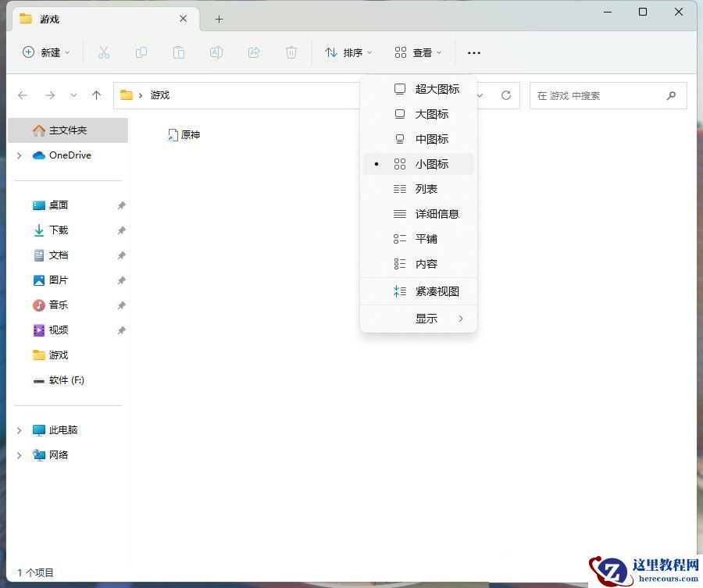
Task: Click the Cut (scissors) toolbar icon
Action: [104, 53]
